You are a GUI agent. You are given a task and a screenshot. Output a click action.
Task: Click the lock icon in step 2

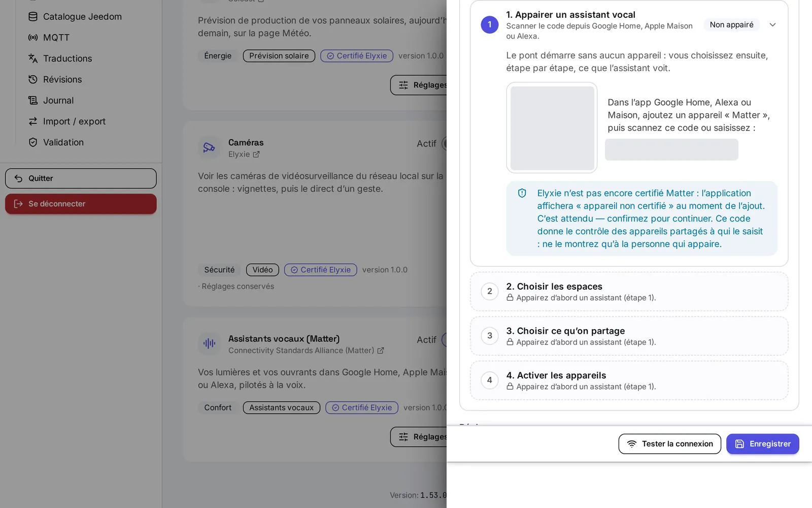coord(510,298)
